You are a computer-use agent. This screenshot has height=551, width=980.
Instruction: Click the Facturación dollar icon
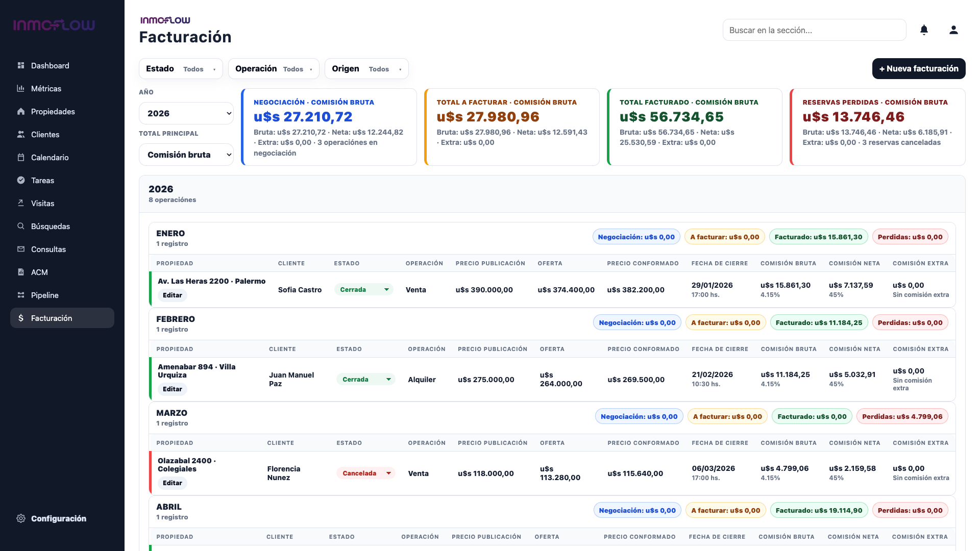[21, 318]
